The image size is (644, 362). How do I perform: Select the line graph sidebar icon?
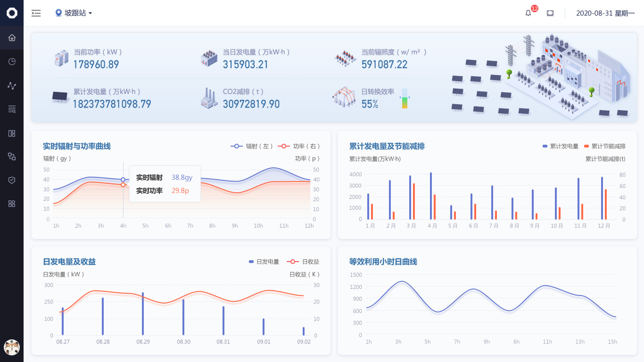pos(12,85)
